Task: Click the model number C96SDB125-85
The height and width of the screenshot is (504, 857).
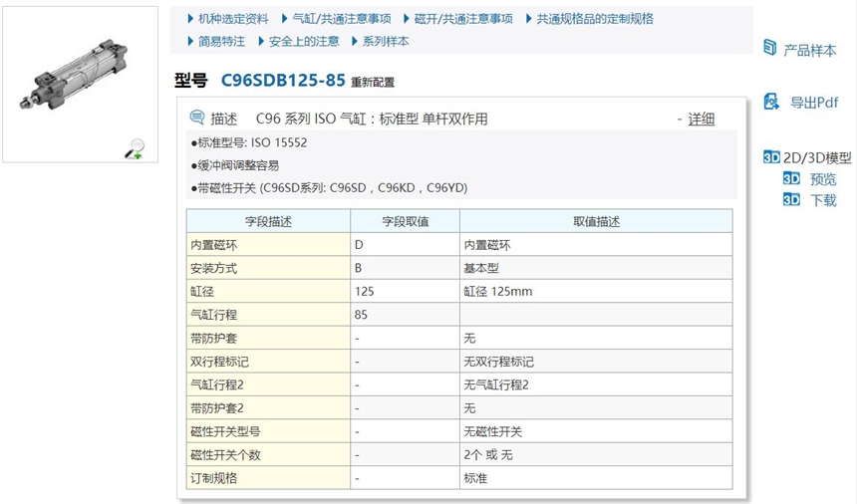Action: tap(283, 80)
